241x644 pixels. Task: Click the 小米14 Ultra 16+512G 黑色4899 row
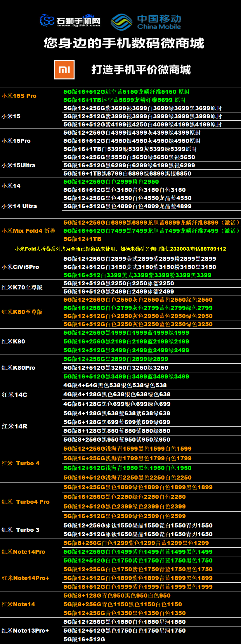pos(152,206)
